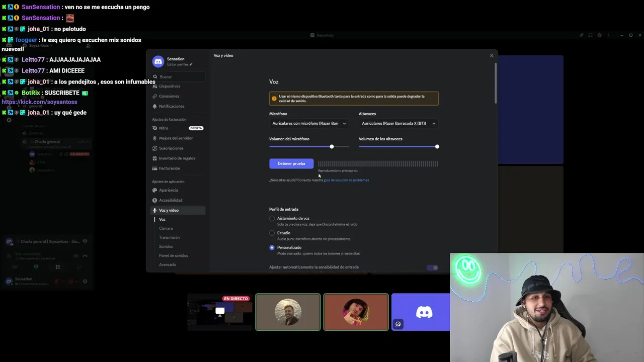Click the Ajustes de facturación section header
This screenshot has width=644, height=362.
tap(169, 119)
